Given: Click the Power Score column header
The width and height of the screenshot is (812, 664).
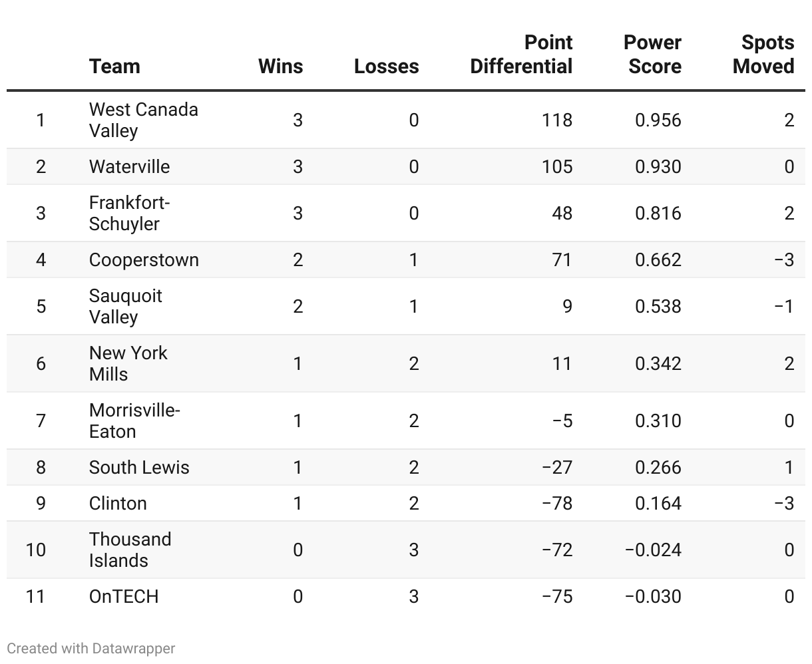Looking at the screenshot, I should pyautogui.click(x=652, y=55).
